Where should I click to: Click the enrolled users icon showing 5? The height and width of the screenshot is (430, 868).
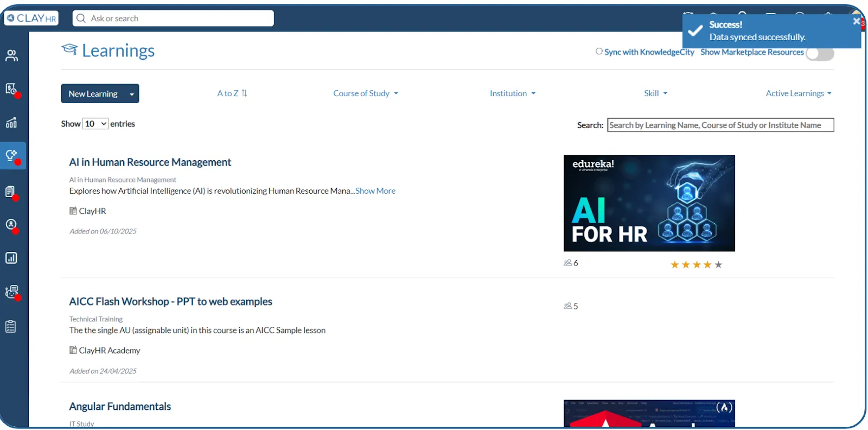(567, 306)
